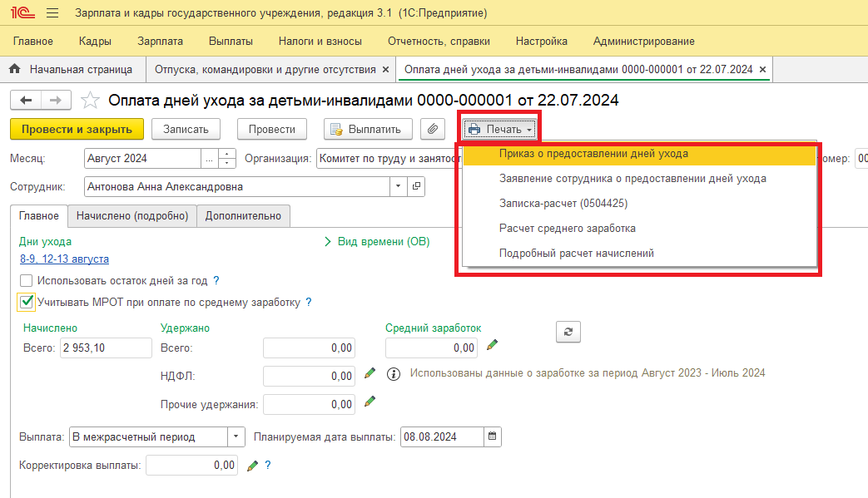Add document to favorites with star
Screen dimensions: 868x498
click(90, 101)
